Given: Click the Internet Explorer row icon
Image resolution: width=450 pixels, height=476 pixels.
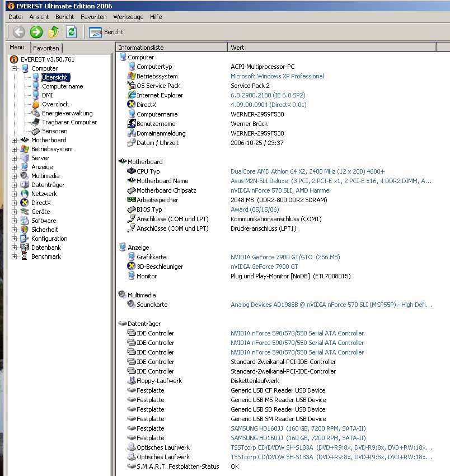Looking at the screenshot, I should 132,95.
